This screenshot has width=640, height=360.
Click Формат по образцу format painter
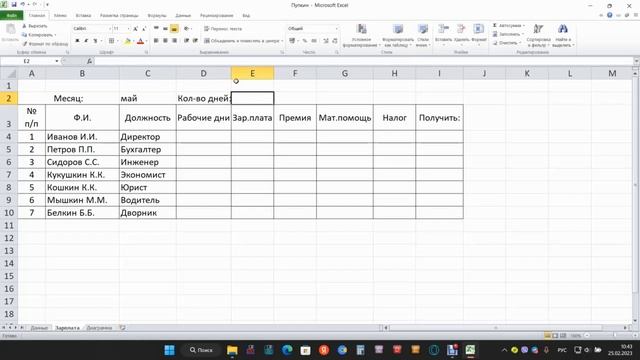point(45,44)
